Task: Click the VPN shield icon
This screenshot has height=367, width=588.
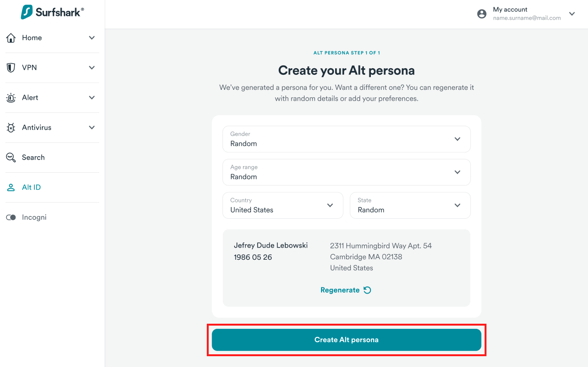Action: 11,68
